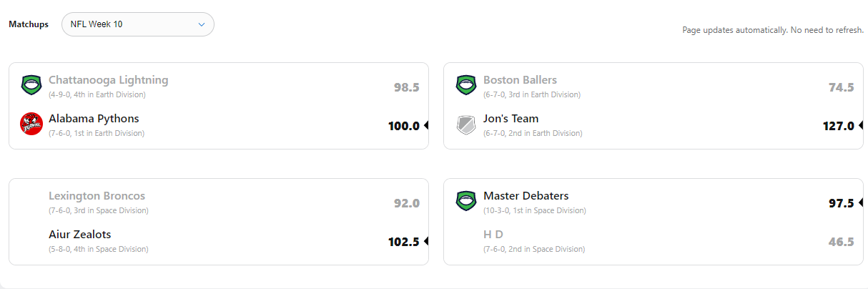Open Alabama Pythons team link

[x=94, y=119]
